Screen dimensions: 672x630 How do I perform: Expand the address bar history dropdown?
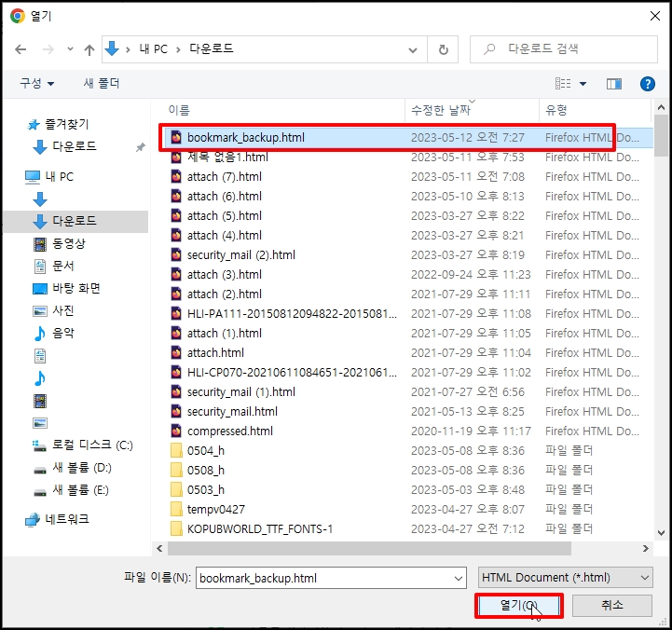[x=413, y=50]
